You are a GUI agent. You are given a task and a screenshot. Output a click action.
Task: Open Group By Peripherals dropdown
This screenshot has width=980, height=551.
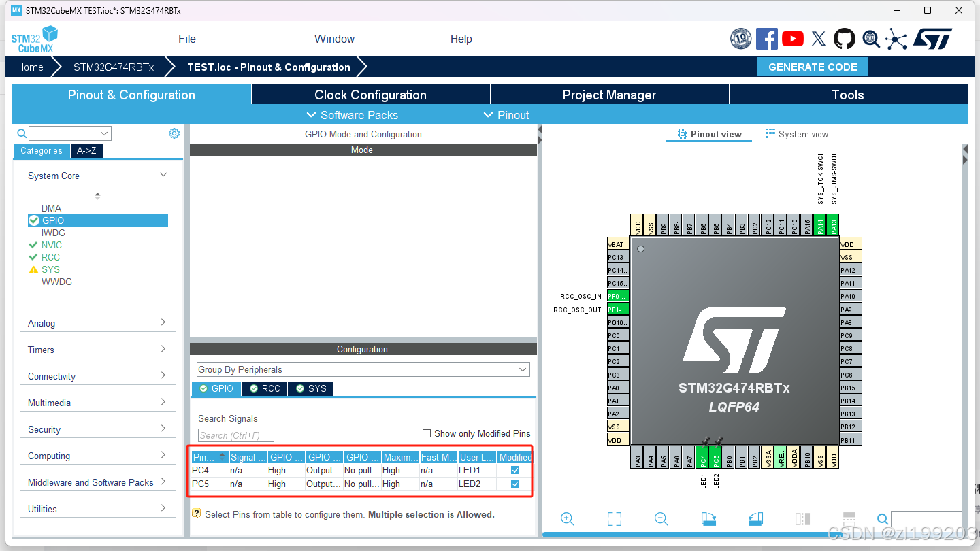coord(363,369)
